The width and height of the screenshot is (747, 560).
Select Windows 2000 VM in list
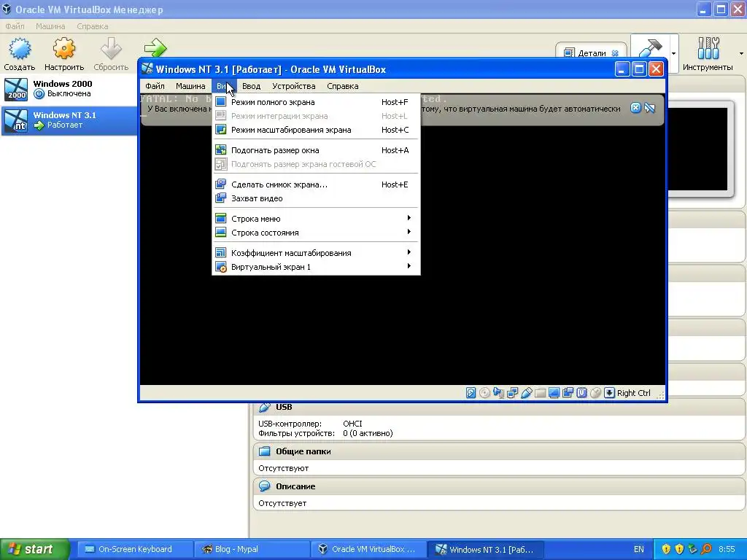[x=69, y=89]
